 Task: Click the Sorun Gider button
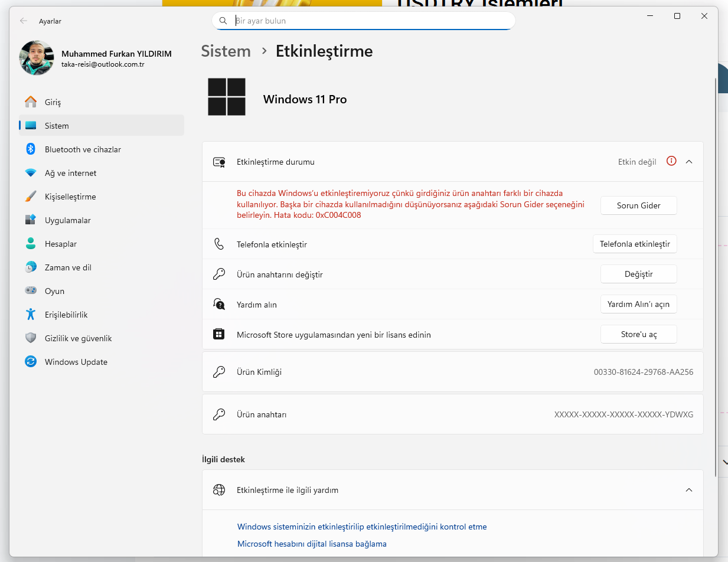pos(638,205)
